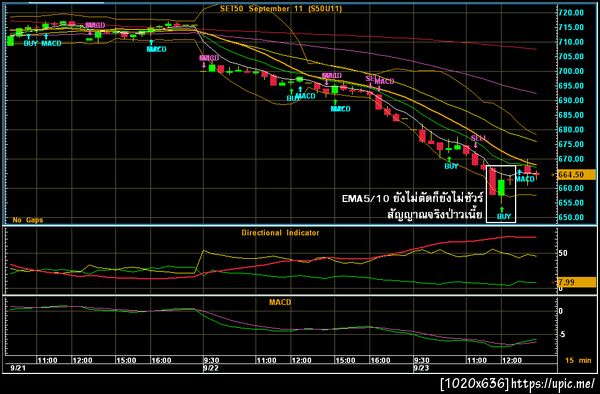Click the chart title "SET50 September 11 (S50U11)"
This screenshot has width=600, height=394.
click(280, 9)
